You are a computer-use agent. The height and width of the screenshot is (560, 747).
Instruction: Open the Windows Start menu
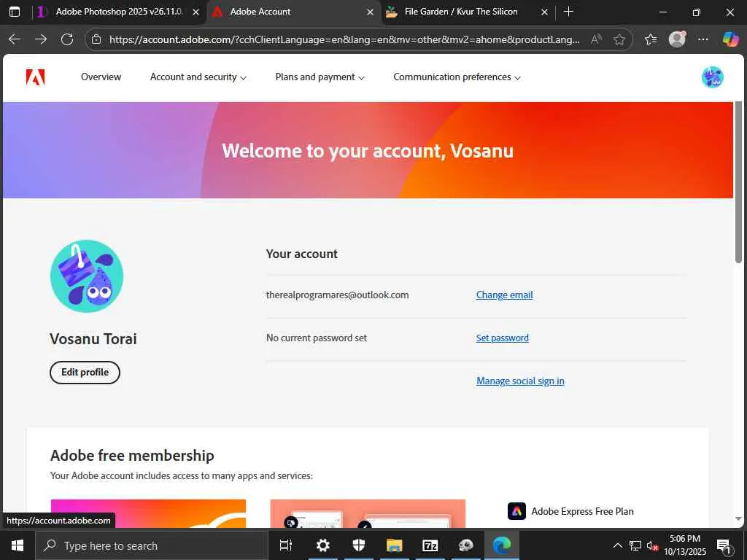[x=18, y=545]
